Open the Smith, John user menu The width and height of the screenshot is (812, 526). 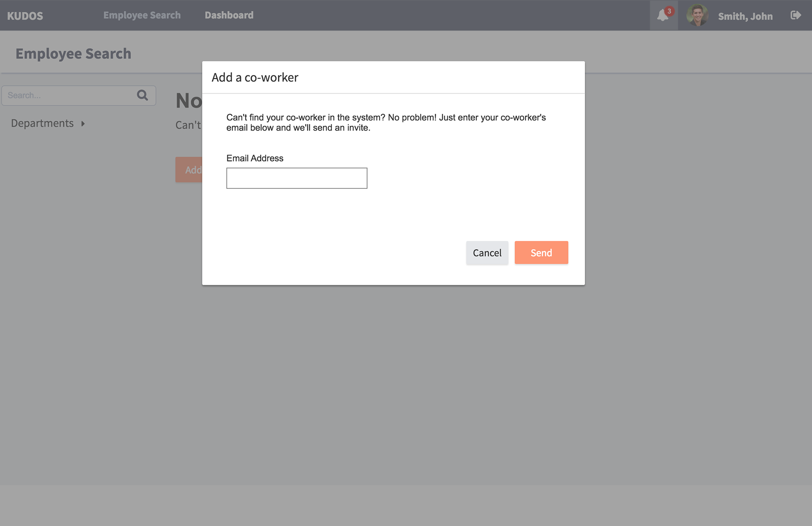coord(745,16)
